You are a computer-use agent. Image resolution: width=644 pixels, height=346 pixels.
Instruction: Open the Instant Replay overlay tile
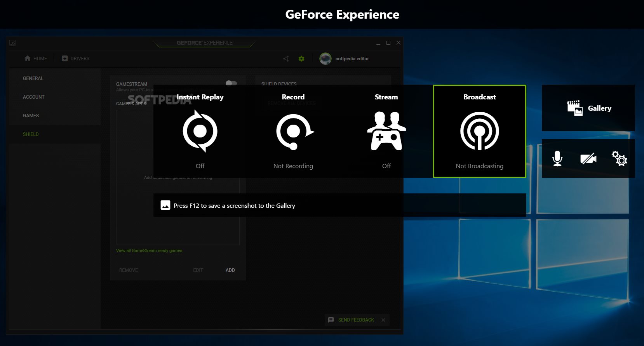[200, 131]
